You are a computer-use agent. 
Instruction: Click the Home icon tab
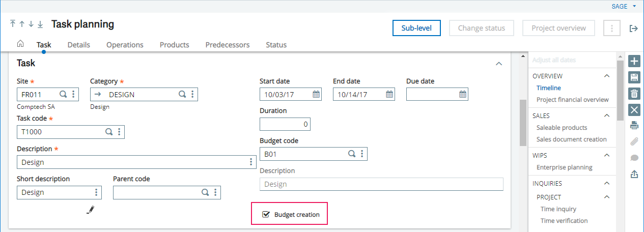coord(20,44)
